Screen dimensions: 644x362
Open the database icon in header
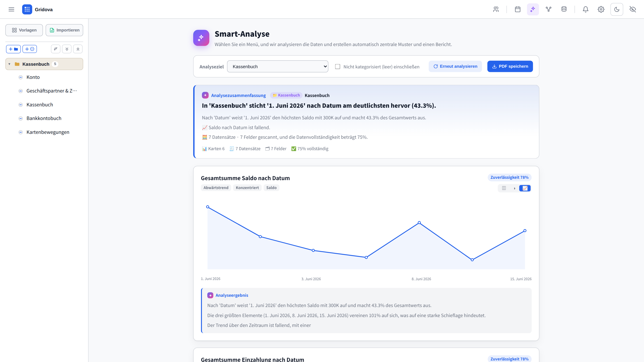[564, 9]
